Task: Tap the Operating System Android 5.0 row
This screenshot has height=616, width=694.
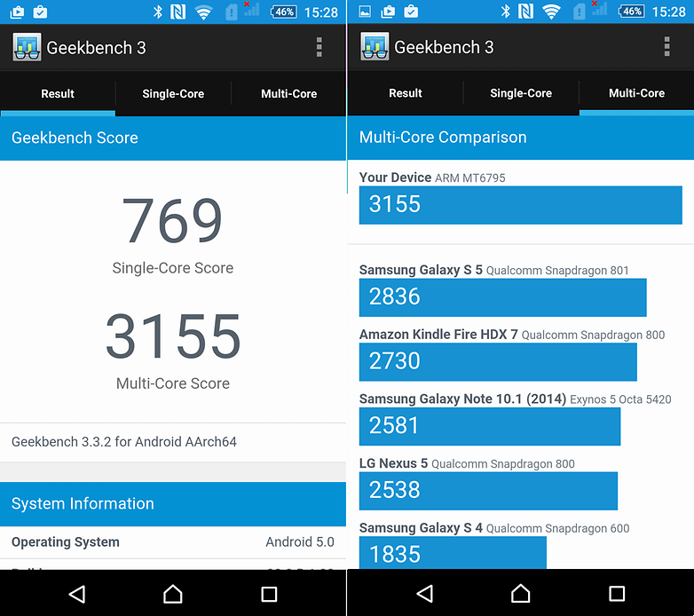Action: 173,542
